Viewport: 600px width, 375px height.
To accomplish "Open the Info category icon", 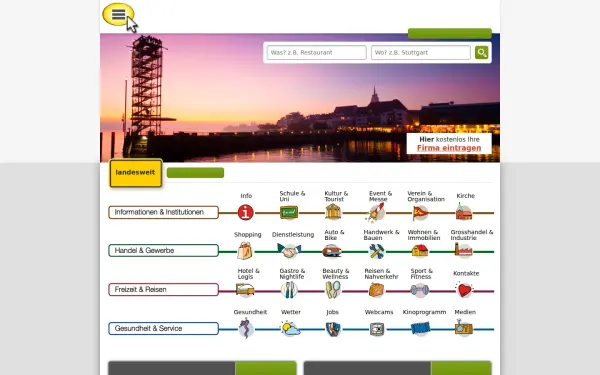I will click(x=246, y=212).
